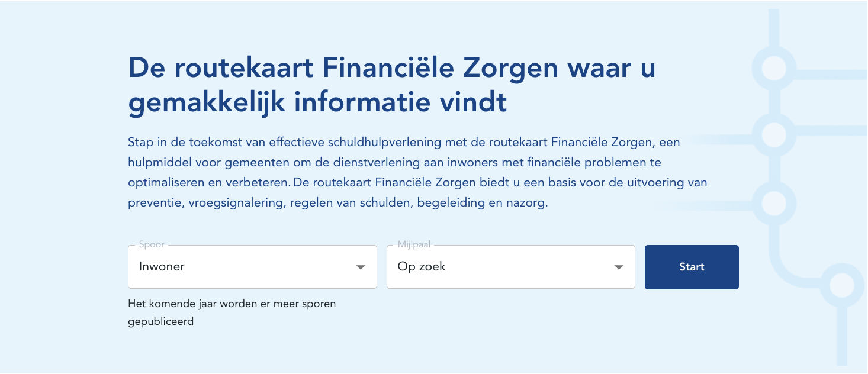Open the Spoor dropdown showing Inwoner

(x=252, y=267)
